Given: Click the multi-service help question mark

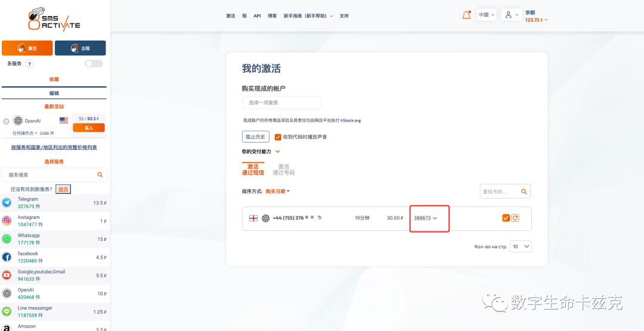Looking at the screenshot, I should tap(29, 64).
